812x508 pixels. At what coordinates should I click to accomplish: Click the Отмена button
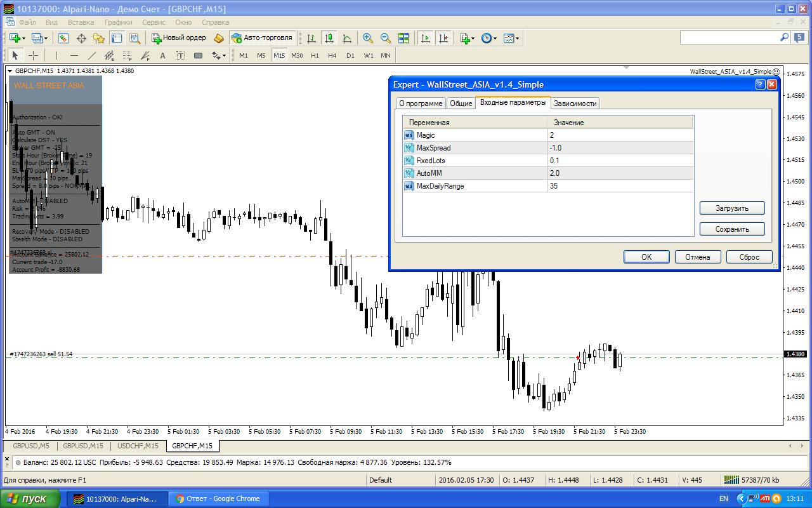point(697,257)
